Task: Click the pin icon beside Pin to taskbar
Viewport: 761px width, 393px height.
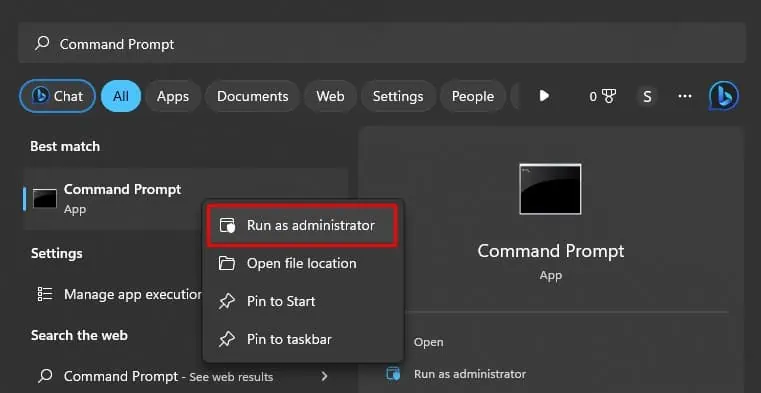Action: coord(227,340)
